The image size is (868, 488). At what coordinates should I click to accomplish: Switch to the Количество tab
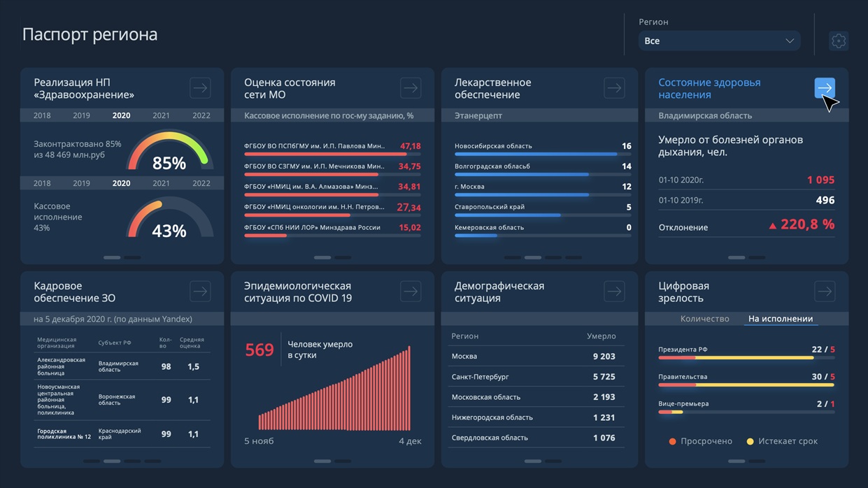point(704,319)
